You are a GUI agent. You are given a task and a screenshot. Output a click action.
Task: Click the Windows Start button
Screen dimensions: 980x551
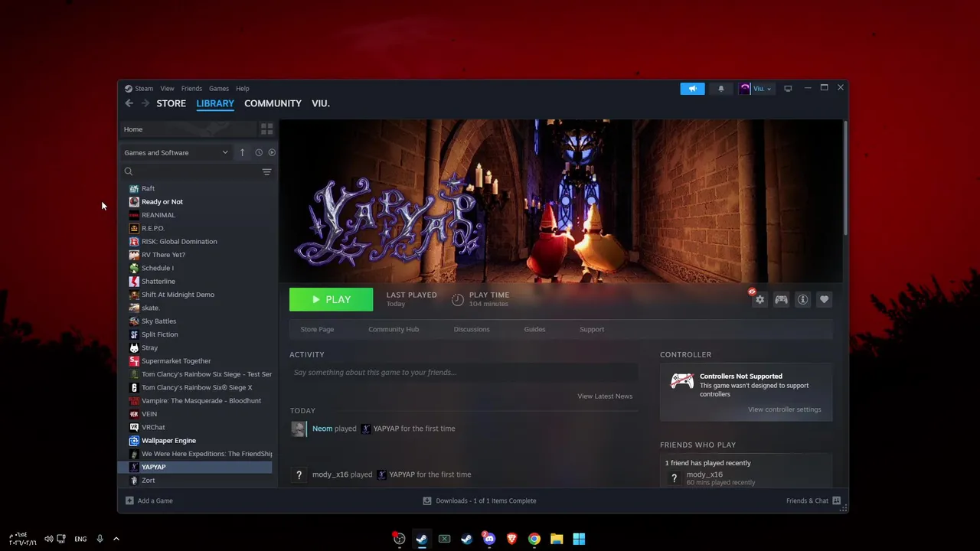click(x=579, y=539)
